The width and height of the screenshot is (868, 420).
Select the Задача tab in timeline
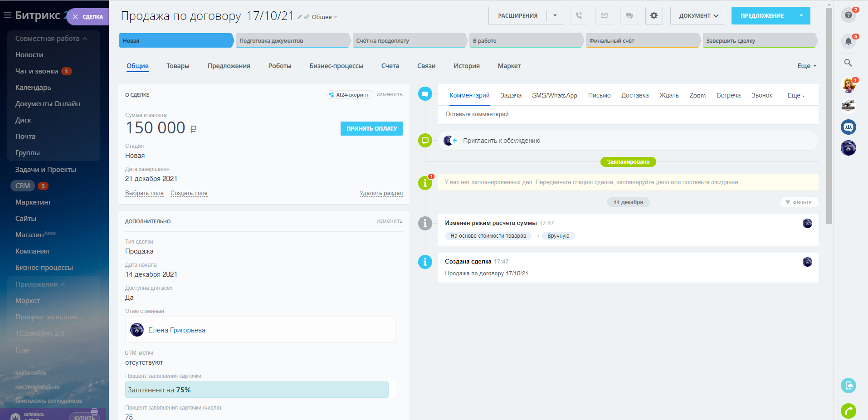[511, 95]
